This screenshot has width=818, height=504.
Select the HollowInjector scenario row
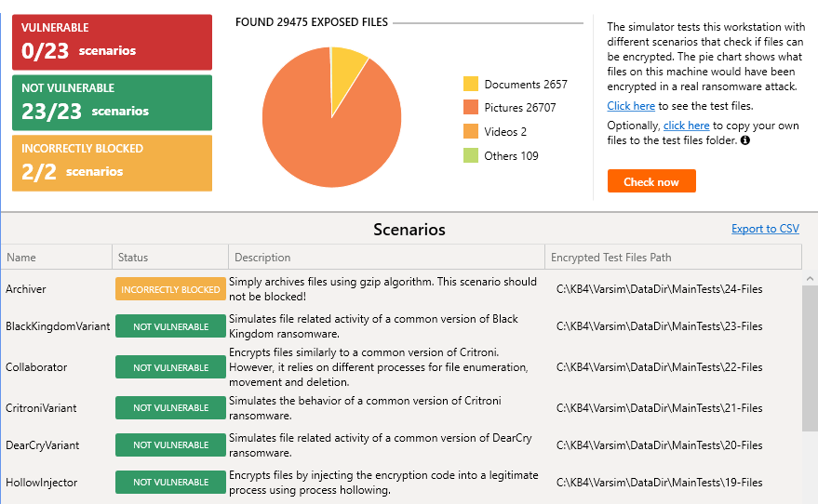pos(41,483)
